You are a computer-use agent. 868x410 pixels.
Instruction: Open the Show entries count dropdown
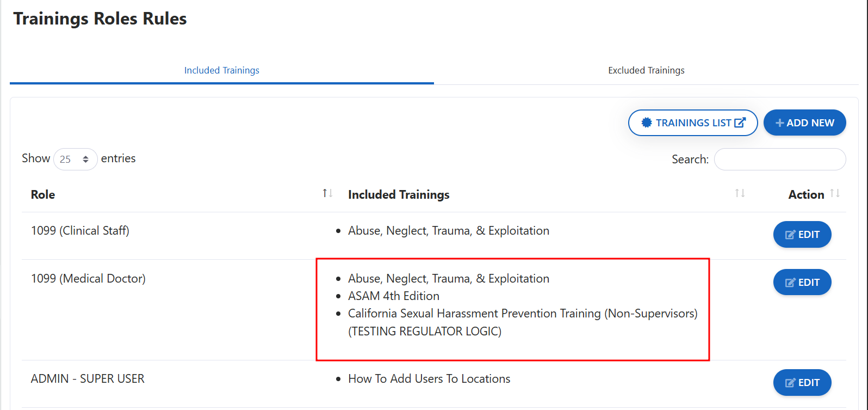(x=75, y=159)
